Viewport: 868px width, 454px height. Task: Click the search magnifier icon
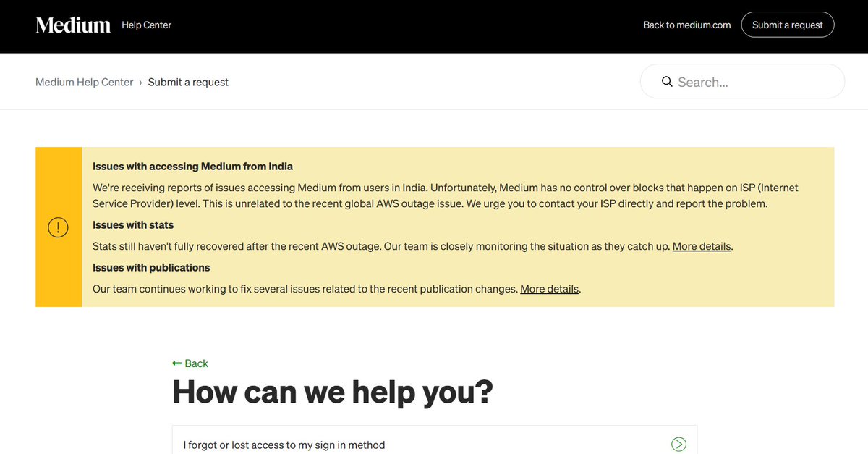(x=667, y=82)
